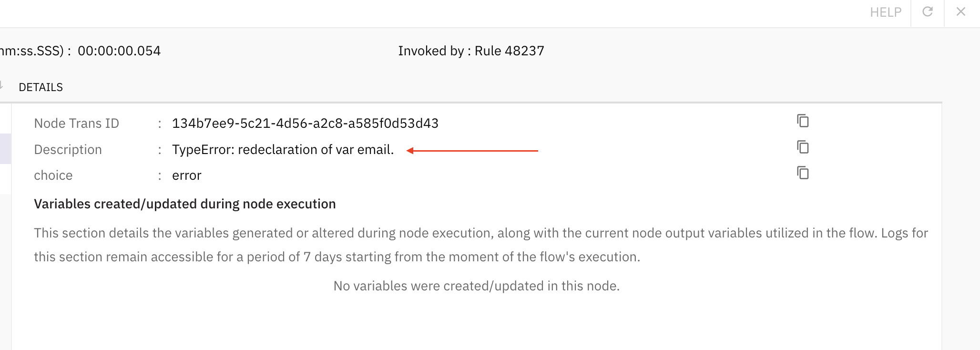
Task: Click the HELP button
Action: 885,12
